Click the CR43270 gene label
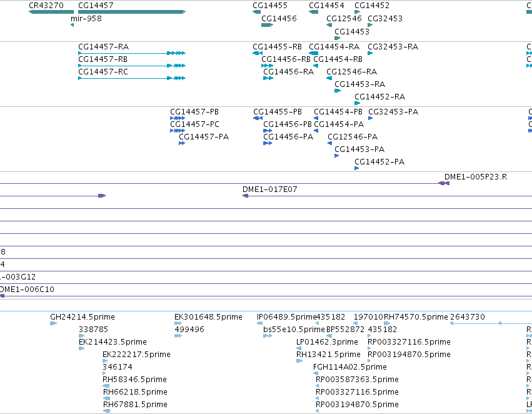The width and height of the screenshot is (532, 414). [46, 6]
